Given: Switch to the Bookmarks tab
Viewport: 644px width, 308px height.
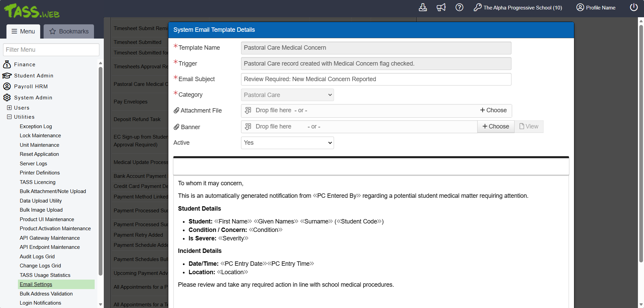Looking at the screenshot, I should (x=69, y=31).
